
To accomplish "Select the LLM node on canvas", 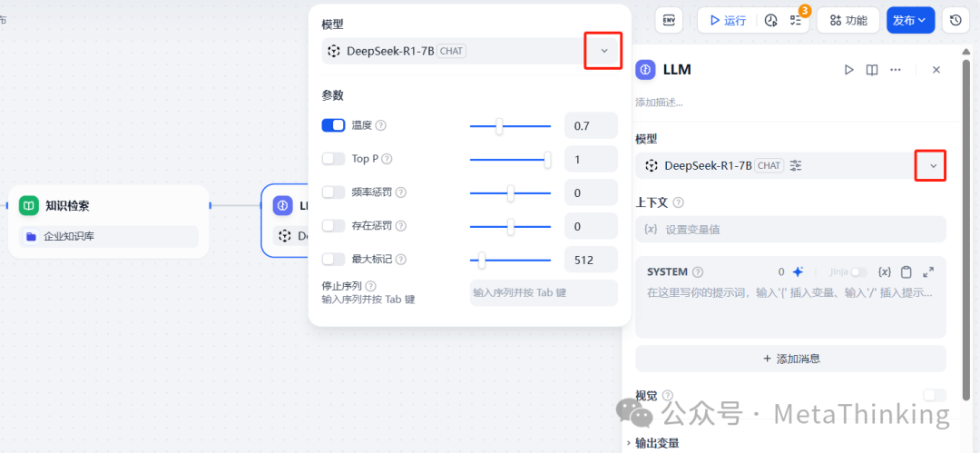I will [x=285, y=221].
